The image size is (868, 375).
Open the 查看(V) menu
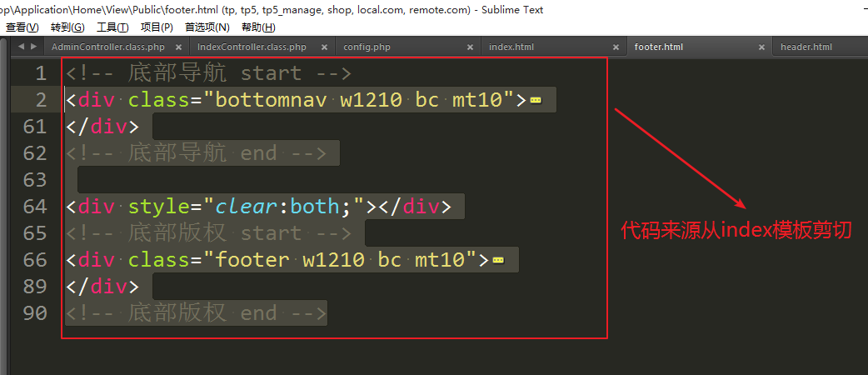[x=22, y=27]
